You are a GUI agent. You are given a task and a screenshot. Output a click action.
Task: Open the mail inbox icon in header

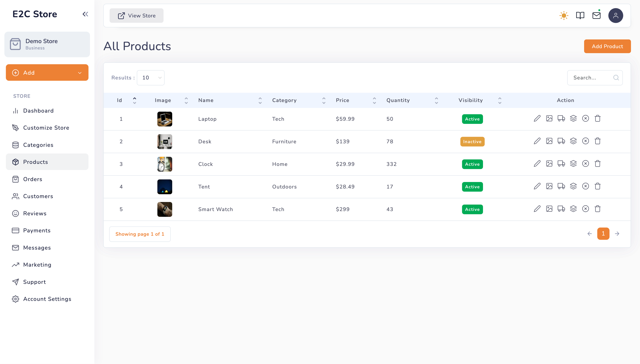596,16
